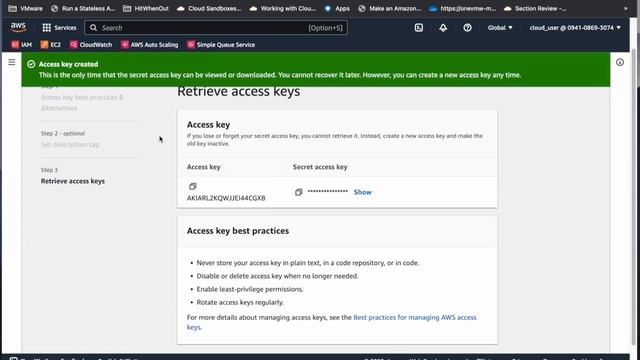Image resolution: width=640 pixels, height=360 pixels.
Task: Open the Make an Amazon... bookmark
Action: point(389,8)
